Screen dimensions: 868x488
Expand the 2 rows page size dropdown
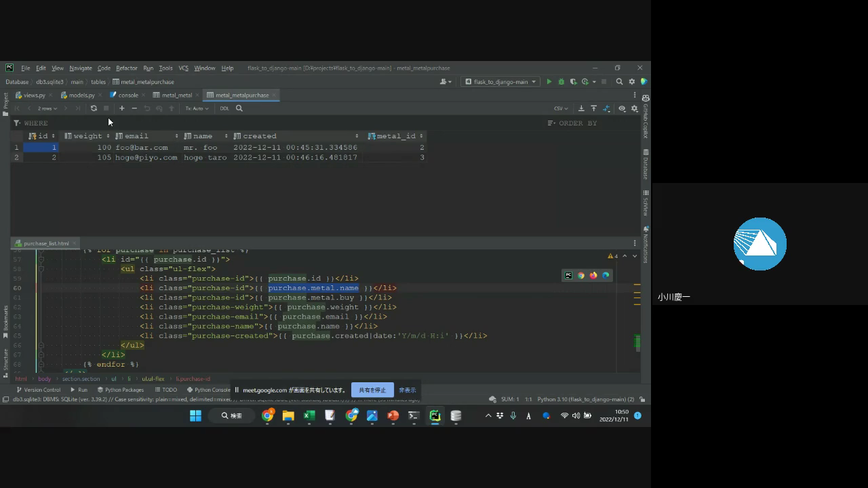(48, 108)
